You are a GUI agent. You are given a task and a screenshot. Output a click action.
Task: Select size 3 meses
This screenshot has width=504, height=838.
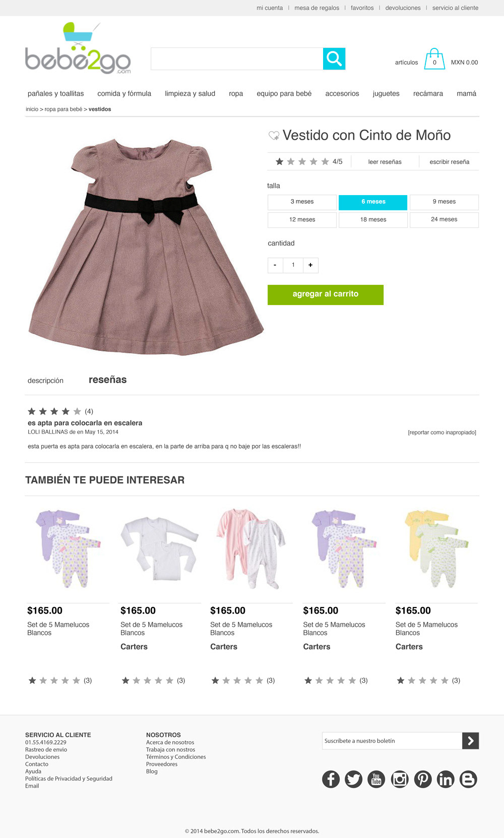point(302,202)
